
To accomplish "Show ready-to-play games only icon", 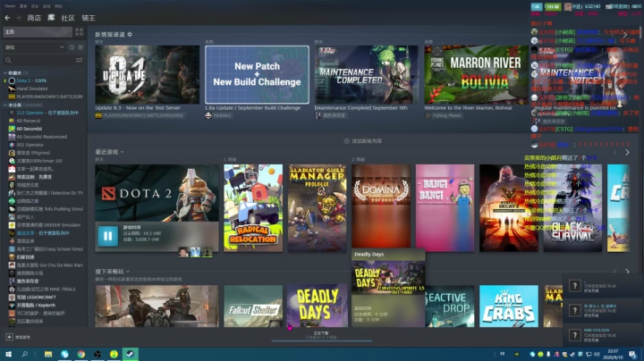I will [80, 47].
